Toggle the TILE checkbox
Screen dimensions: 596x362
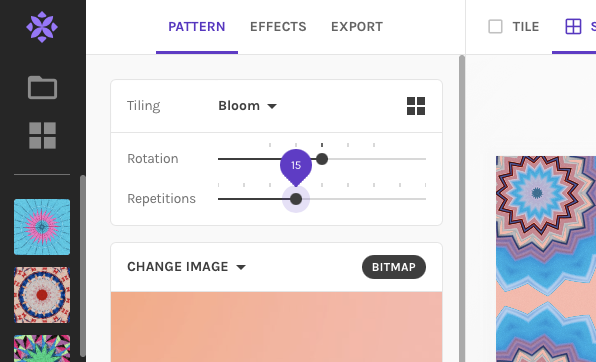(495, 27)
